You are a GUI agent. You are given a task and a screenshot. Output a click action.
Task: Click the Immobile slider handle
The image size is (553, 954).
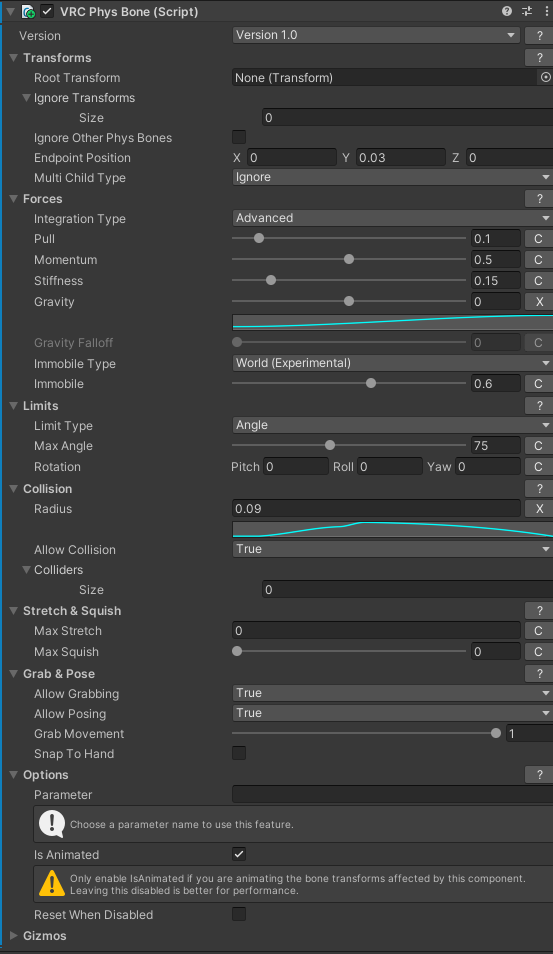coord(371,383)
